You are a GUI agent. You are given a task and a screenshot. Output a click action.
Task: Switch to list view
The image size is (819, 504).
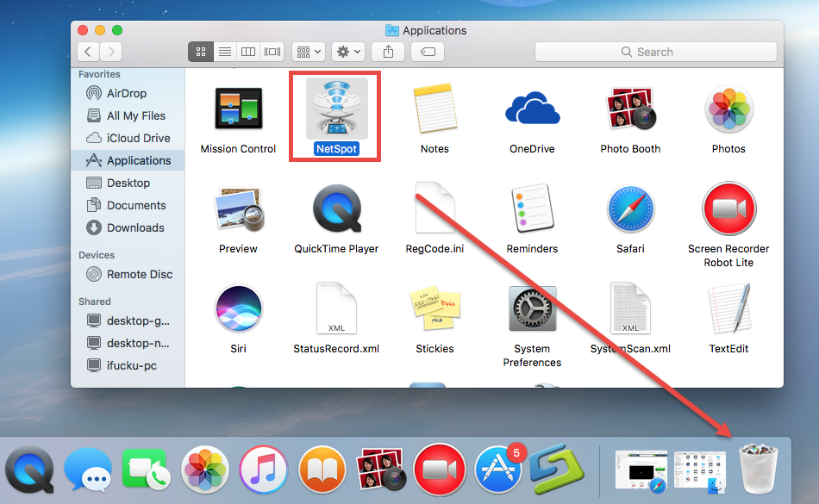tap(224, 51)
